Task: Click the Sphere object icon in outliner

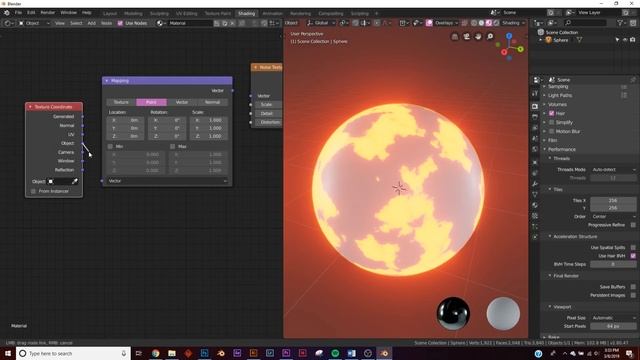Action: click(x=549, y=40)
